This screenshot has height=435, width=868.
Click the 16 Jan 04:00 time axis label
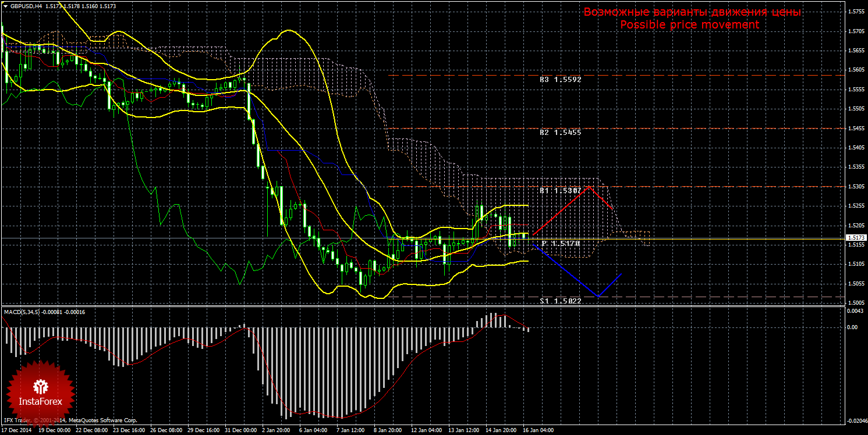tap(538, 430)
